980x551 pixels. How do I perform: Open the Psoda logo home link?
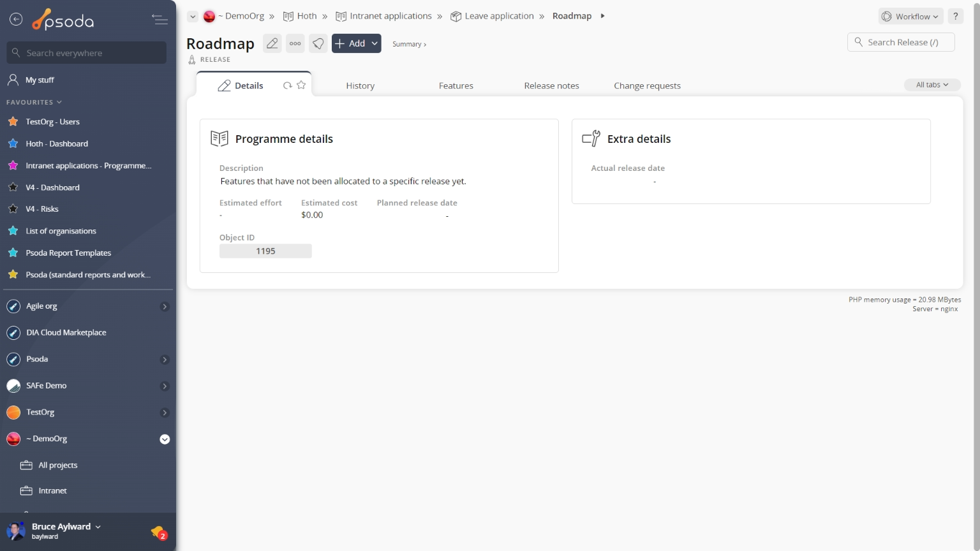[63, 20]
